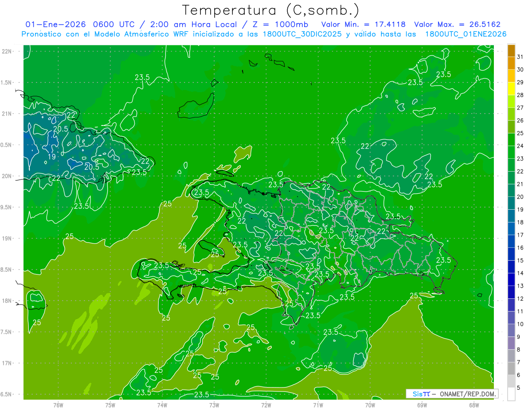Viewport: 532px width, 411px height.
Task: Click the "70W" longitude axis label
Action: 370,405
